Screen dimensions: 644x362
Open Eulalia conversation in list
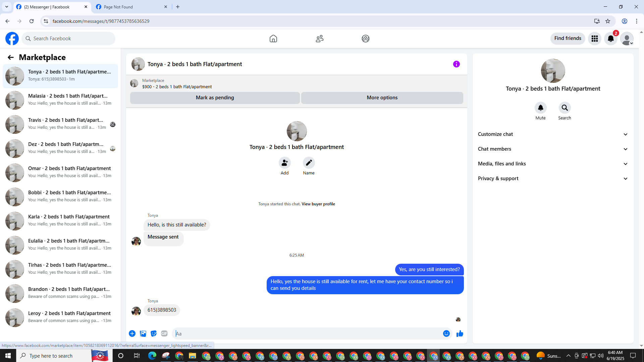[60, 245]
